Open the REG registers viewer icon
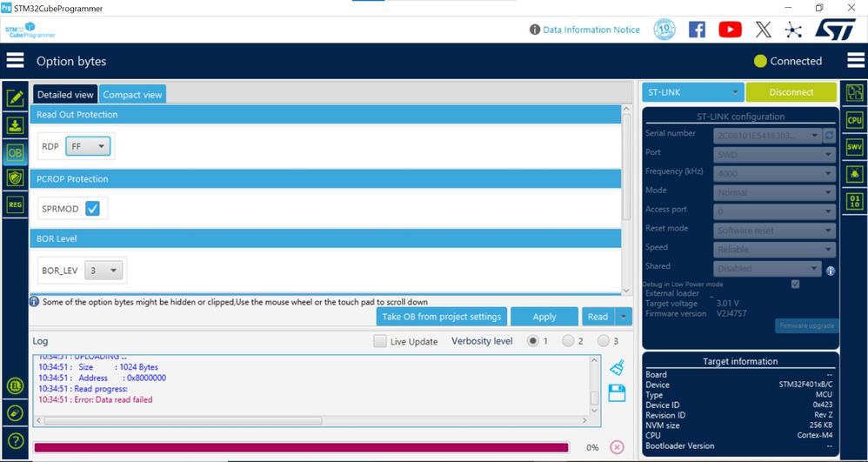Screen dimensions: 868x462 point(15,204)
